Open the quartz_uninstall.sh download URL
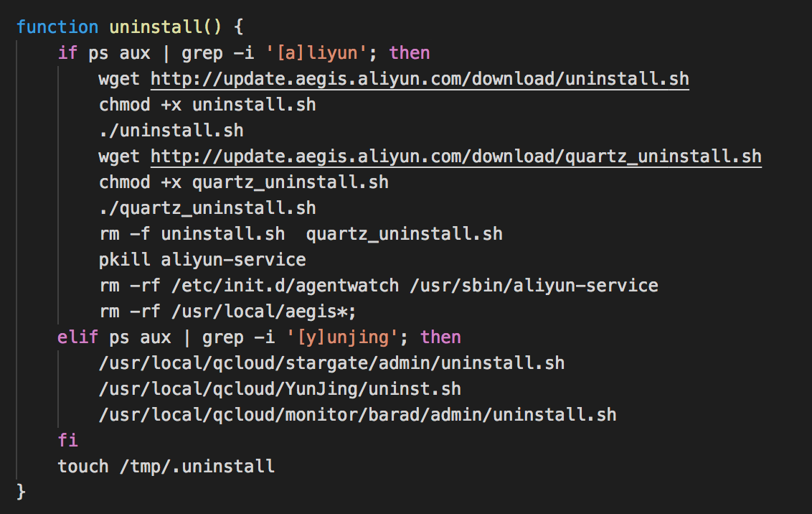This screenshot has height=514, width=812. pos(455,157)
